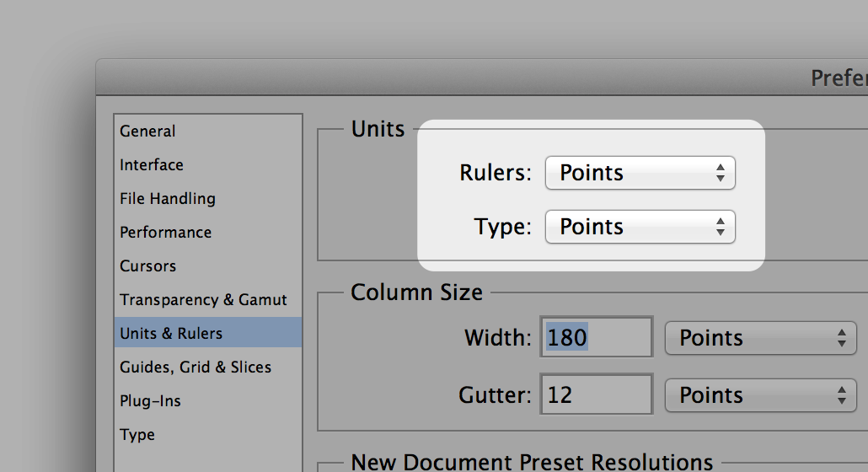Select the highlighted Units & Rulers category
868x472 pixels.
tap(172, 334)
